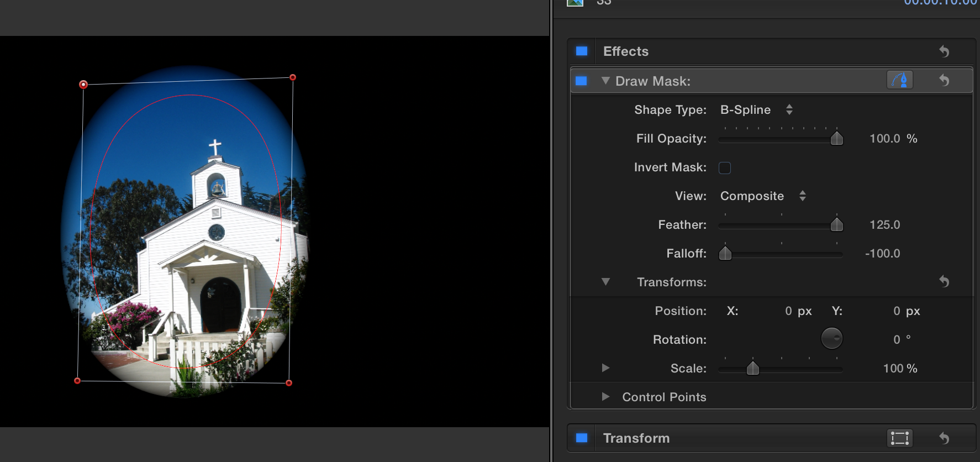
Task: Click the Scale slider handle
Action: (753, 368)
